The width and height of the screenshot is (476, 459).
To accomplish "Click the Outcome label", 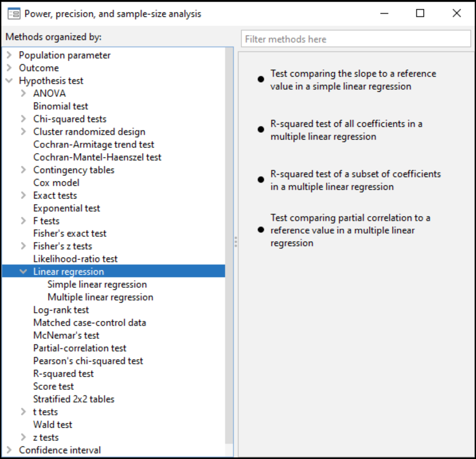I will click(39, 68).
